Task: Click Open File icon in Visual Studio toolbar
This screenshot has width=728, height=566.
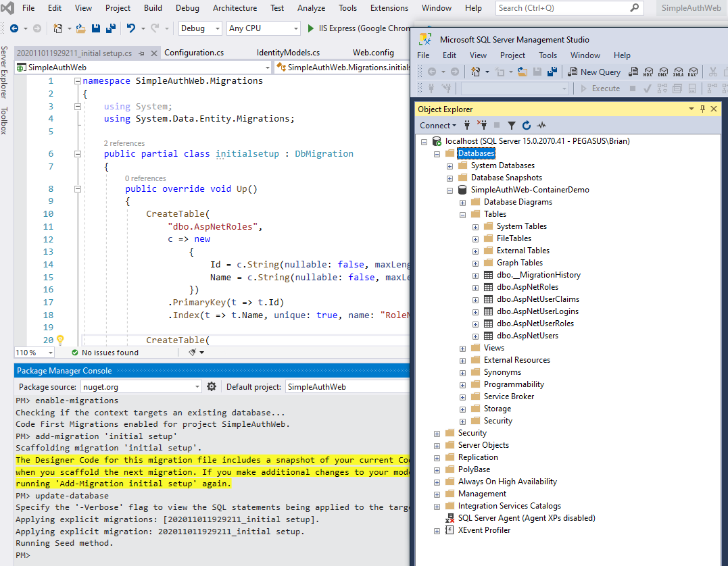Action: click(81, 28)
